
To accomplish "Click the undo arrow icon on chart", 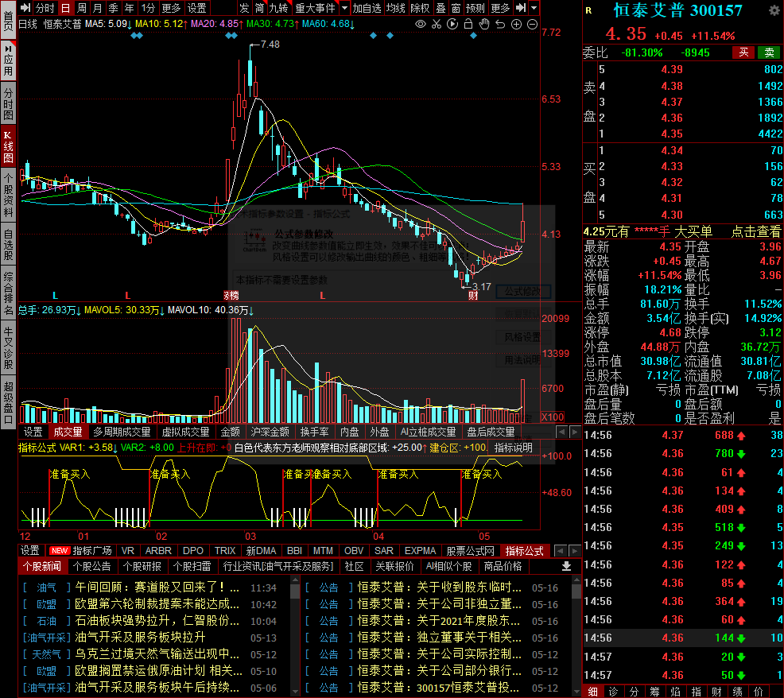I will click(x=500, y=24).
